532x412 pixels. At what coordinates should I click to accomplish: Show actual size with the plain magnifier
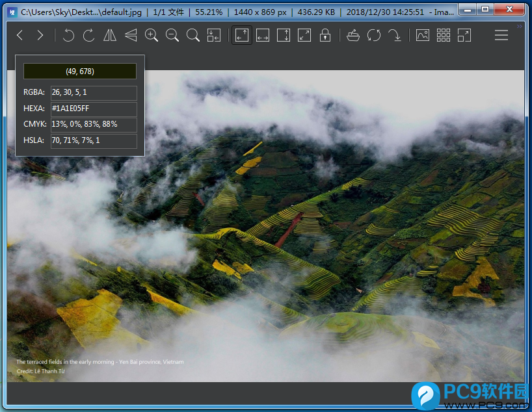click(x=193, y=35)
